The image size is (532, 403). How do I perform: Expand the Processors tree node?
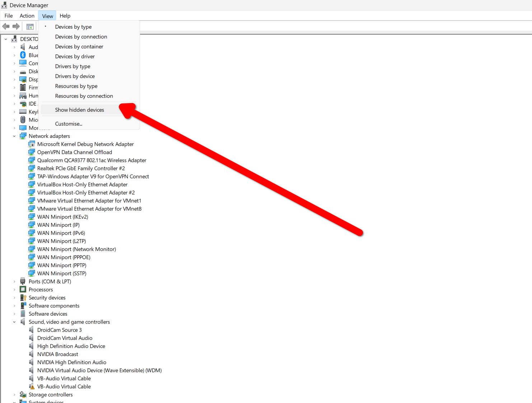pos(14,289)
